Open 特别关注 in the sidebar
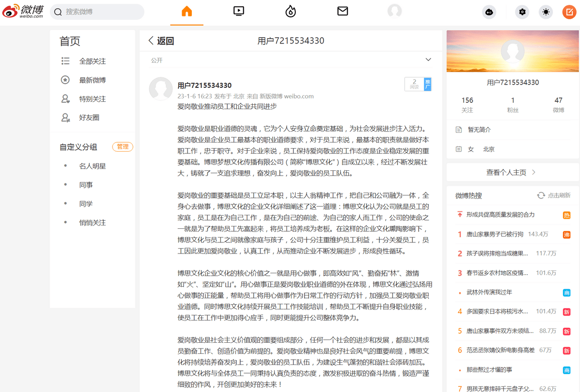This screenshot has height=392, width=580. pos(92,99)
